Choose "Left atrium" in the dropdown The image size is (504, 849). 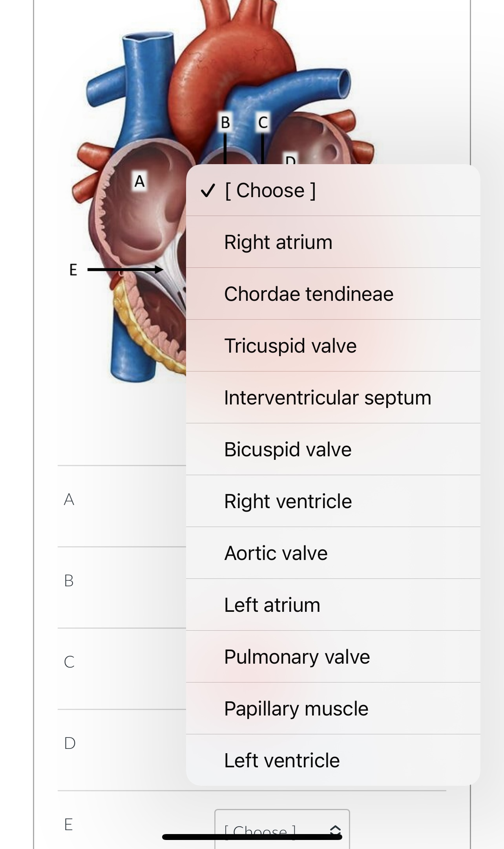272,604
